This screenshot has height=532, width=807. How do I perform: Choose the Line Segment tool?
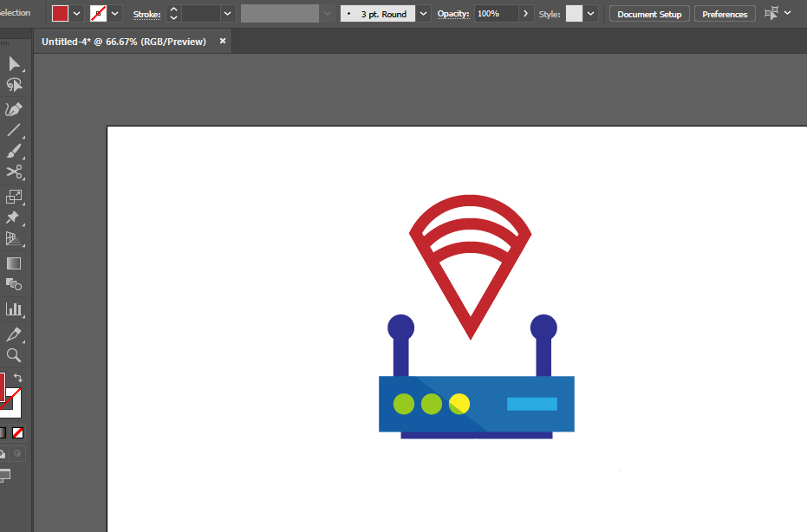point(14,131)
